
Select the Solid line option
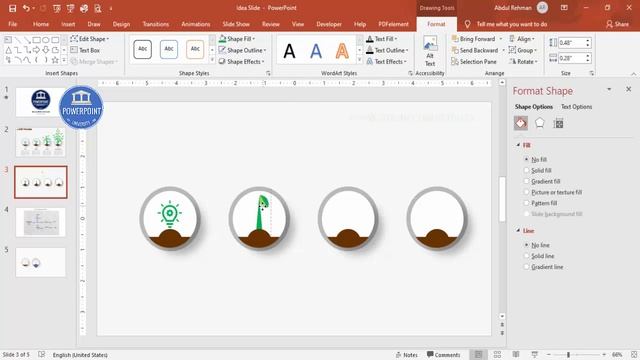click(526, 256)
